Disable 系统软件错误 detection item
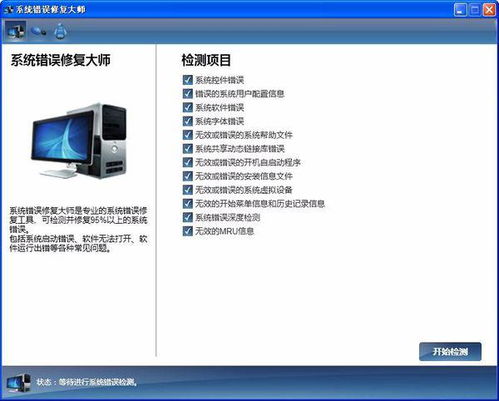This screenshot has height=401, width=499. [188, 107]
